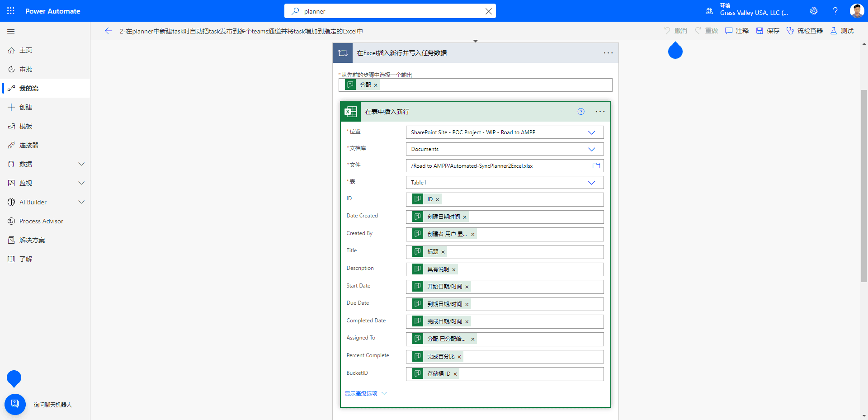The image size is (868, 420).
Task: Open the app launcher waffle icon
Action: click(11, 11)
